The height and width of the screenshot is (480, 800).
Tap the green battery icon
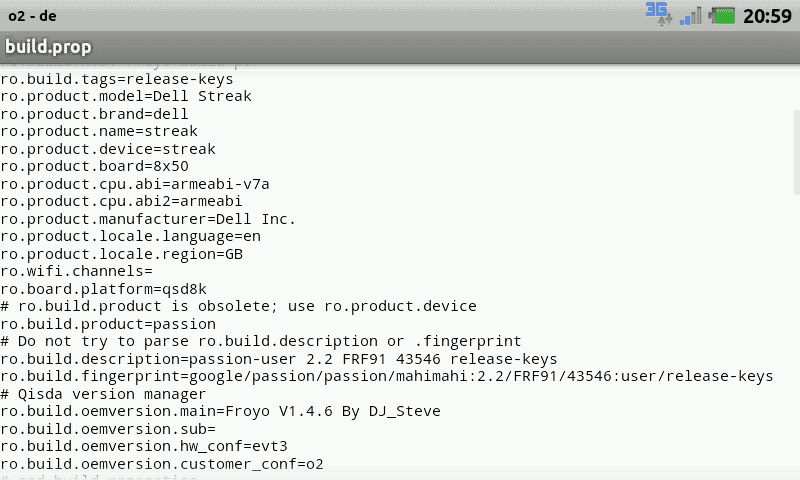point(721,16)
